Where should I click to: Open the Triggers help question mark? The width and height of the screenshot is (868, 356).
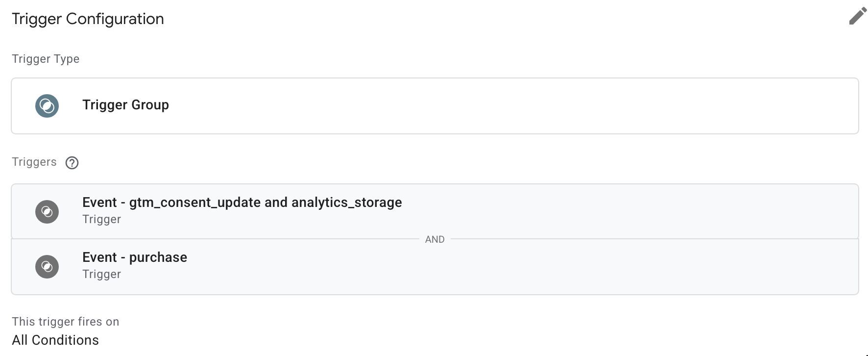pos(72,163)
